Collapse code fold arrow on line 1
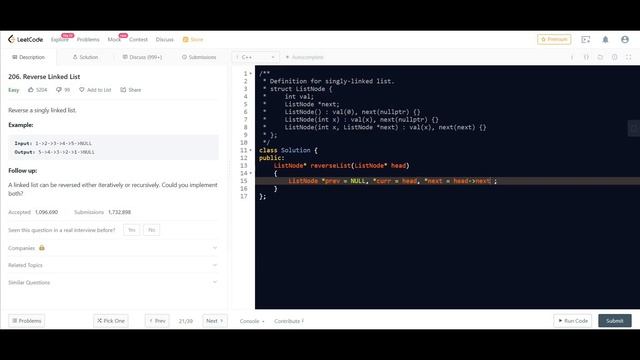The image size is (640, 360). [x=251, y=73]
